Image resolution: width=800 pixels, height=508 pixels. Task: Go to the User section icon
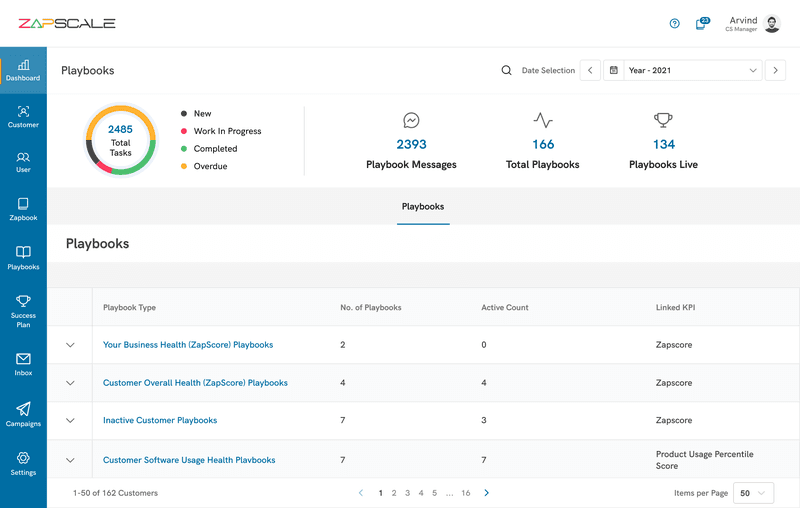23,157
